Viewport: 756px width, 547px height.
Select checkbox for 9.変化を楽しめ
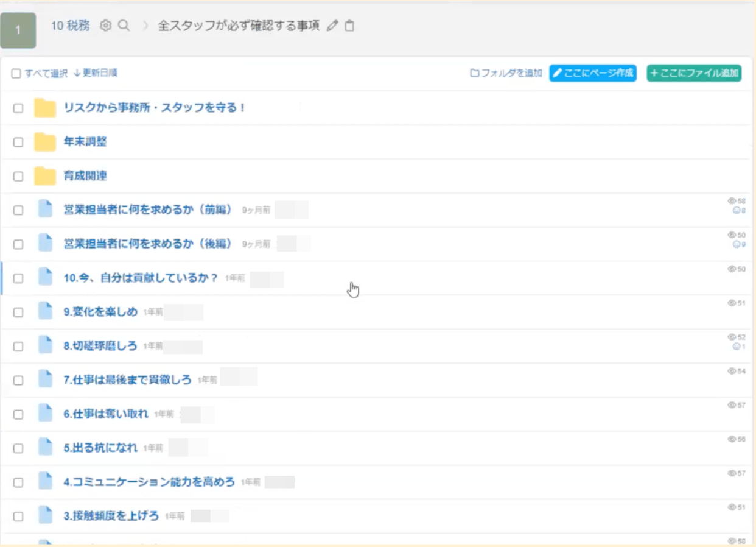click(18, 312)
